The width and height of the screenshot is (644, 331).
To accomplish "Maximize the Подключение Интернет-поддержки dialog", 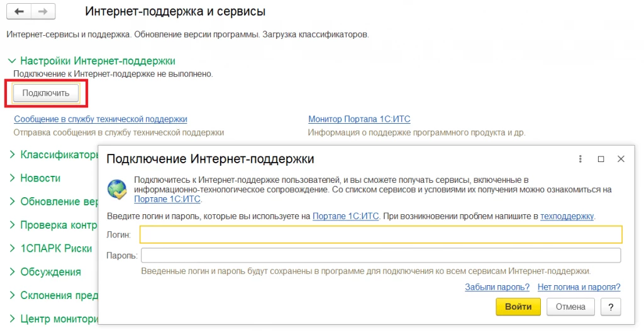I will click(601, 159).
